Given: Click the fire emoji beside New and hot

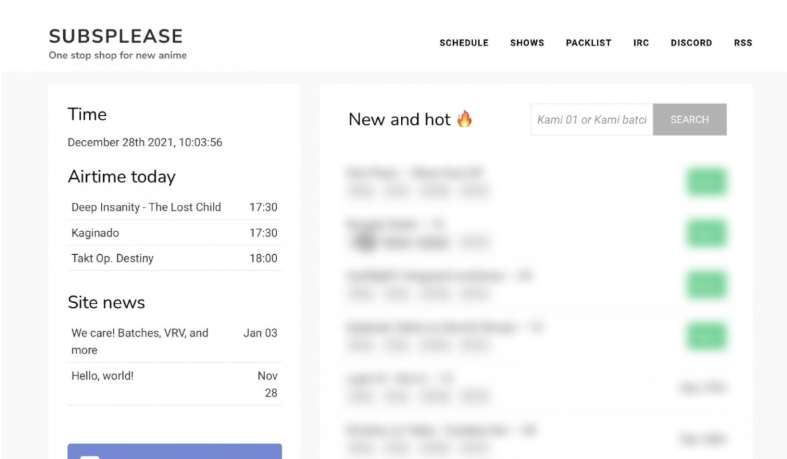Looking at the screenshot, I should (465, 119).
